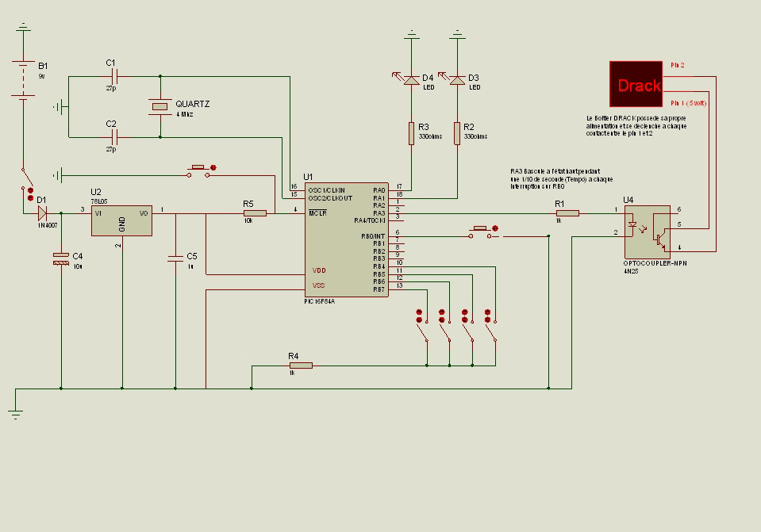The width and height of the screenshot is (761, 532).
Task: Select the PIC16F84A microcontroller U1
Action: (x=347, y=239)
